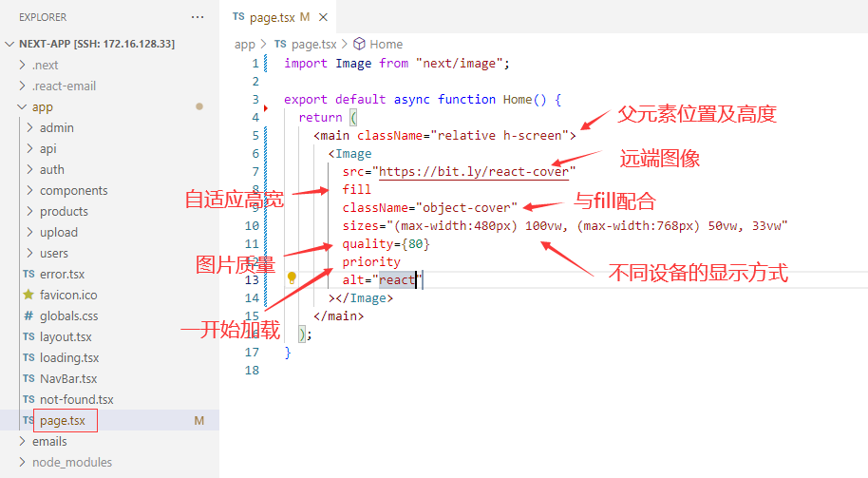This screenshot has width=868, height=478.
Task: Click line number 17 in the gutter
Action: (252, 352)
